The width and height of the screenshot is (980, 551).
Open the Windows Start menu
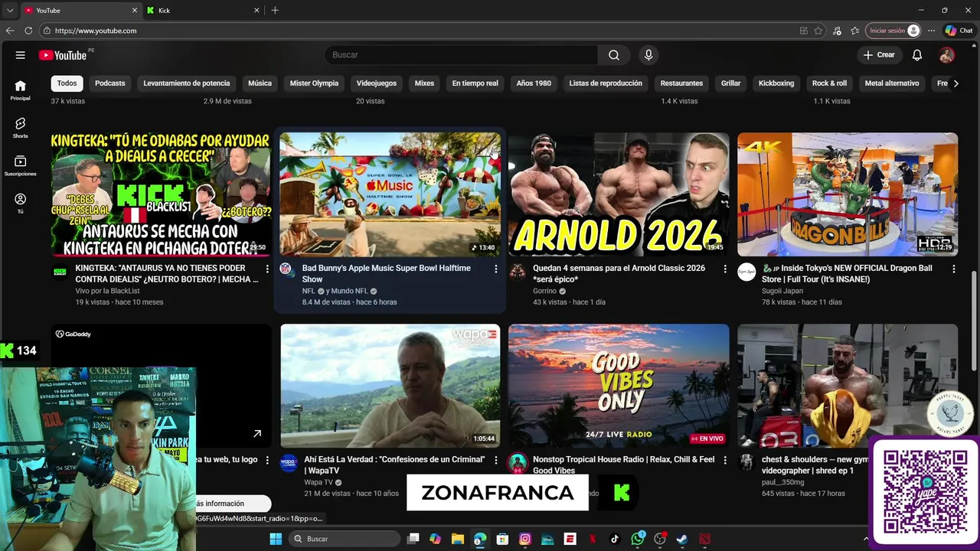[x=276, y=539]
